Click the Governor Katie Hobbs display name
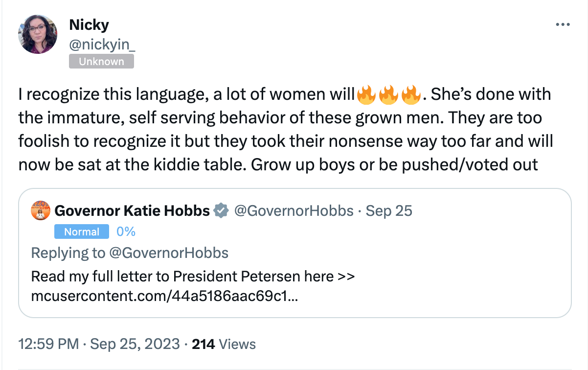The height and width of the screenshot is (370, 588). [x=132, y=211]
